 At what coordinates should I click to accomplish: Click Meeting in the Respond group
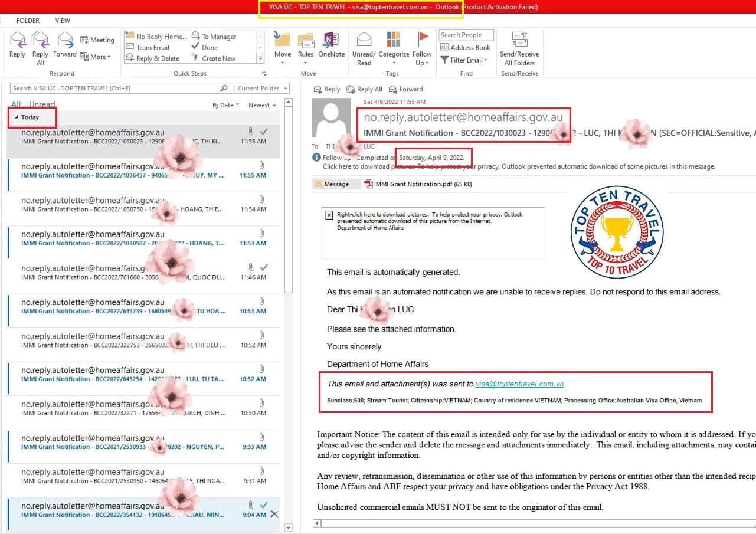pos(97,40)
